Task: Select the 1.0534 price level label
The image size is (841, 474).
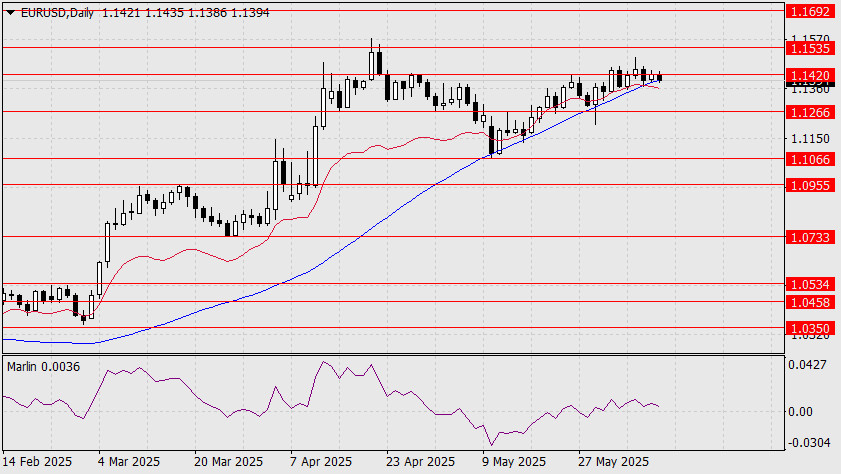Action: [810, 285]
